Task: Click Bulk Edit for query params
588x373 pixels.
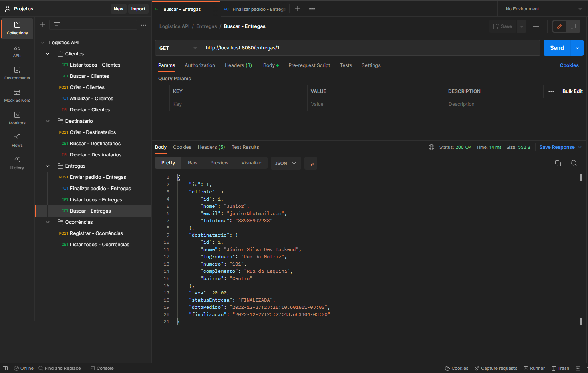Action: (x=572, y=91)
